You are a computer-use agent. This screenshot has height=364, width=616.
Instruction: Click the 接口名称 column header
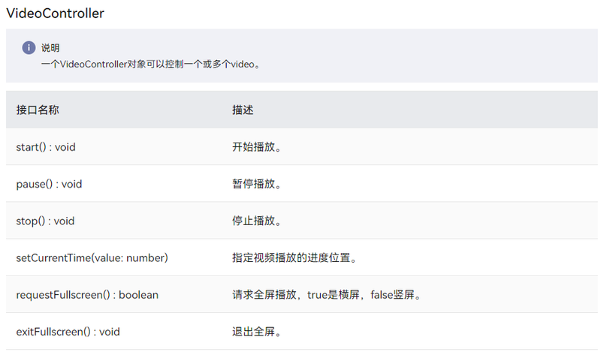coord(38,110)
